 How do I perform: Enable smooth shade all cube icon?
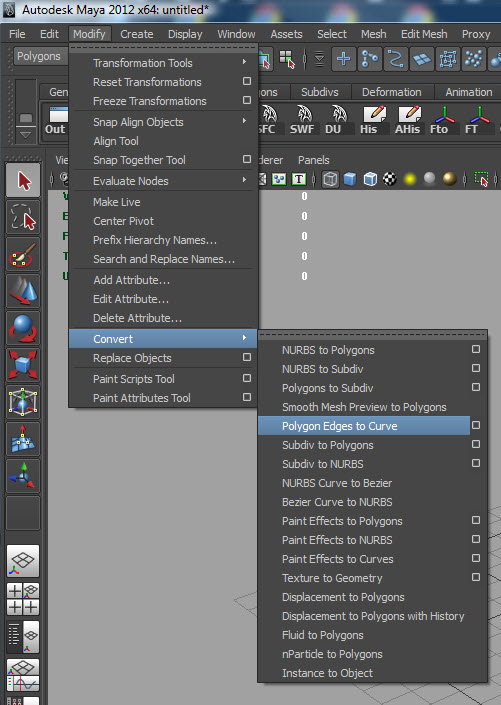pyautogui.click(x=350, y=179)
